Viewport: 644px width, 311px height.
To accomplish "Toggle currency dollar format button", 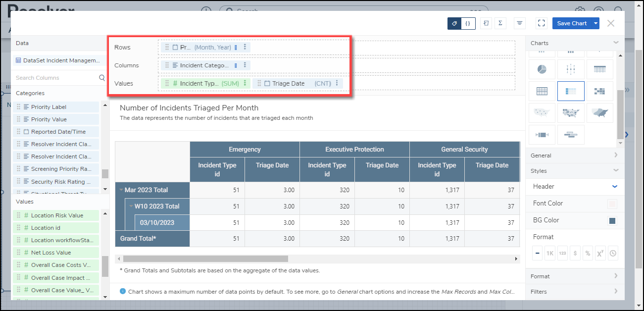I will [x=575, y=254].
